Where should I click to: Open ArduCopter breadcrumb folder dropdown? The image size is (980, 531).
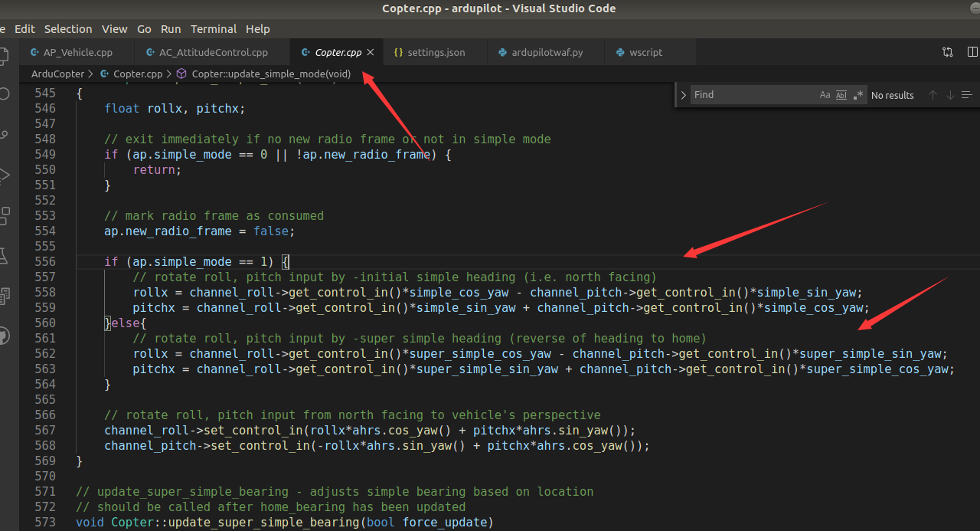57,74
